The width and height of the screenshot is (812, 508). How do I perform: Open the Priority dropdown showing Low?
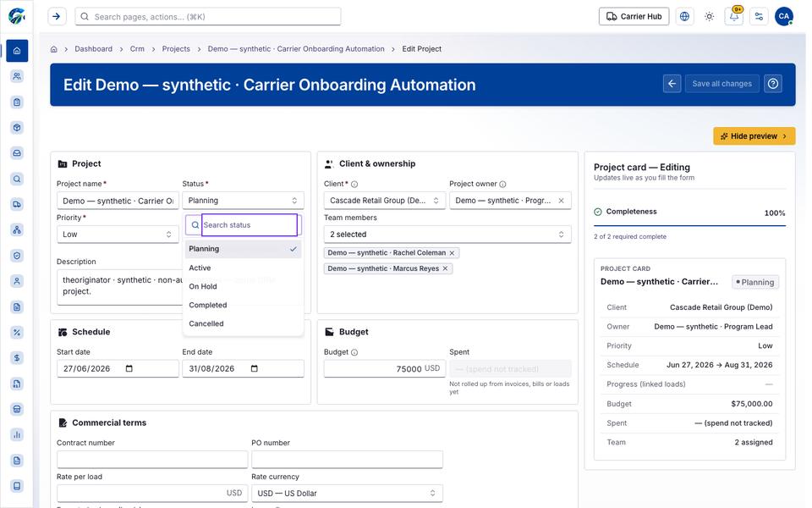coord(118,235)
